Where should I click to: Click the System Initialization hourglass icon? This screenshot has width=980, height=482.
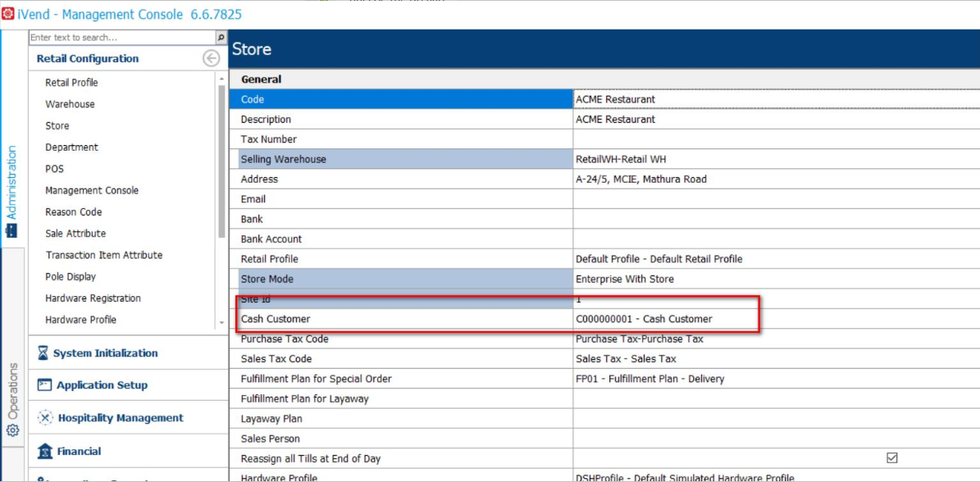(x=43, y=353)
